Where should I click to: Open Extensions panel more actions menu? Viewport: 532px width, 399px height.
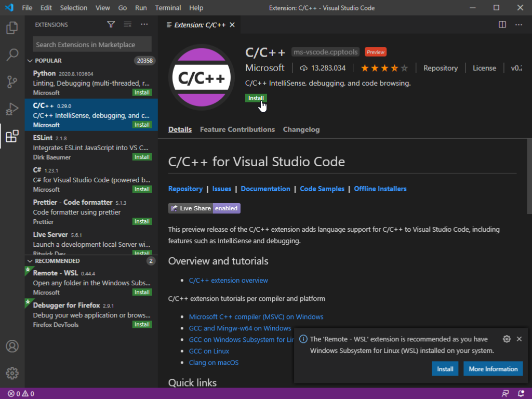coord(144,24)
